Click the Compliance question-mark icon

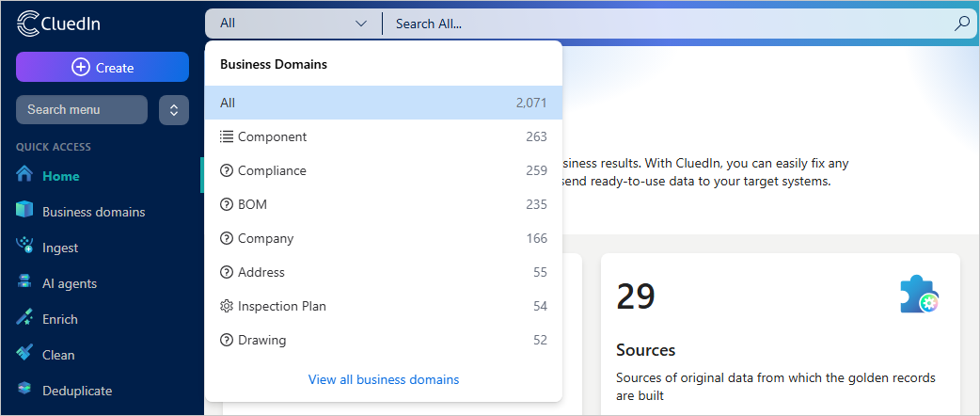point(227,170)
